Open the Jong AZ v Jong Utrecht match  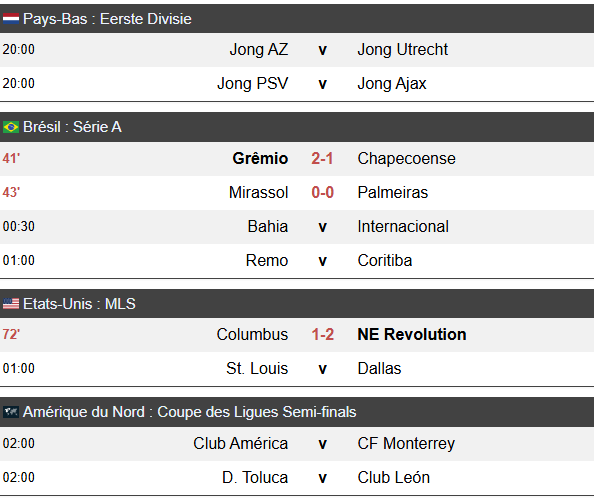pyautogui.click(x=297, y=50)
